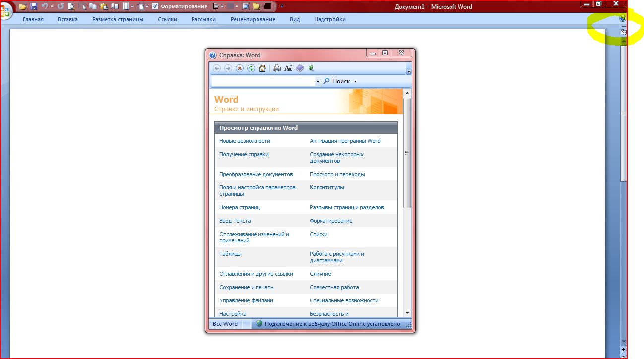The width and height of the screenshot is (644, 359).
Task: Click the Office button orb
Action: coord(6,11)
